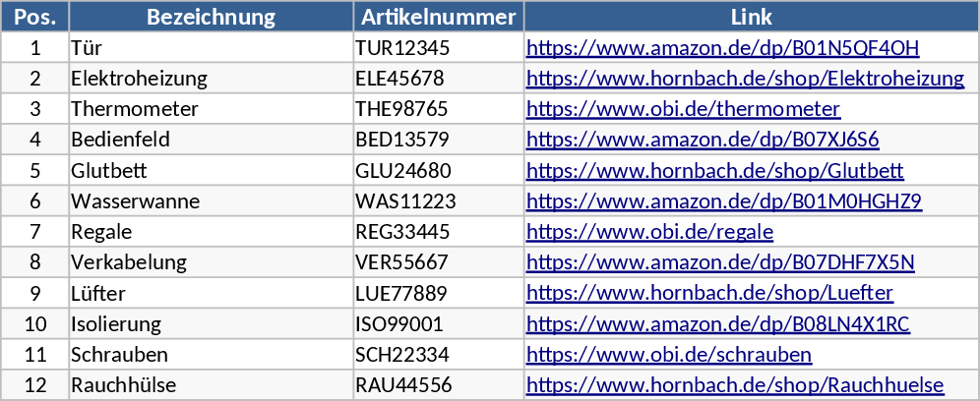Click the Link column header
This screenshot has height=401, width=980.
(x=752, y=17)
